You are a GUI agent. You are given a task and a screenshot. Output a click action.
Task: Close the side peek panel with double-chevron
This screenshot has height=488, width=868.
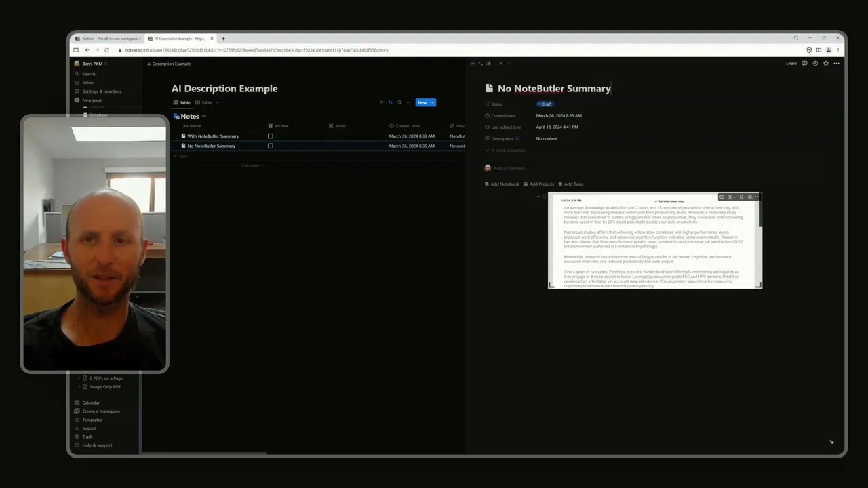pyautogui.click(x=473, y=64)
